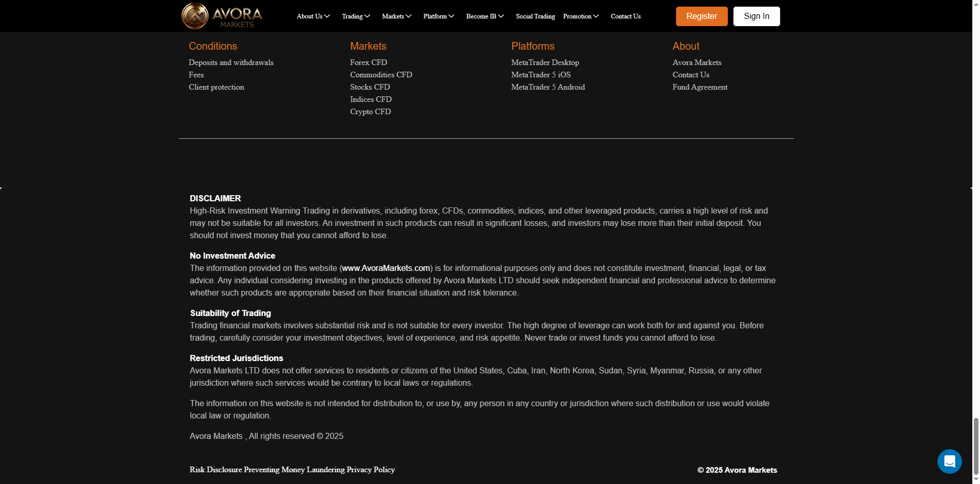Expand the Promotion dropdown menu
980x484 pixels.
(581, 16)
